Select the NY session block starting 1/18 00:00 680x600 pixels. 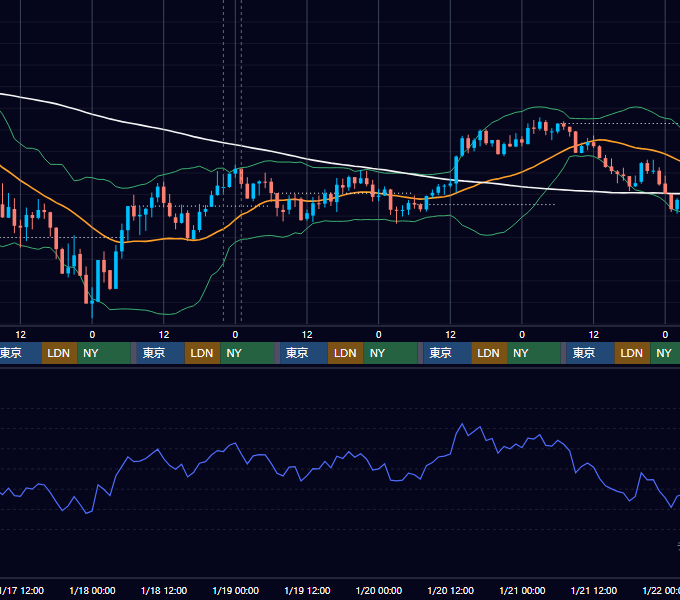tap(104, 353)
